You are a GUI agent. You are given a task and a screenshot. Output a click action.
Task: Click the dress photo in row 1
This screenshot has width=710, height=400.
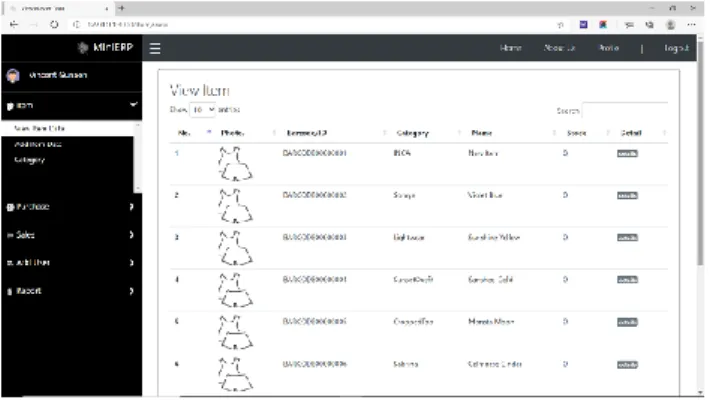235,164
